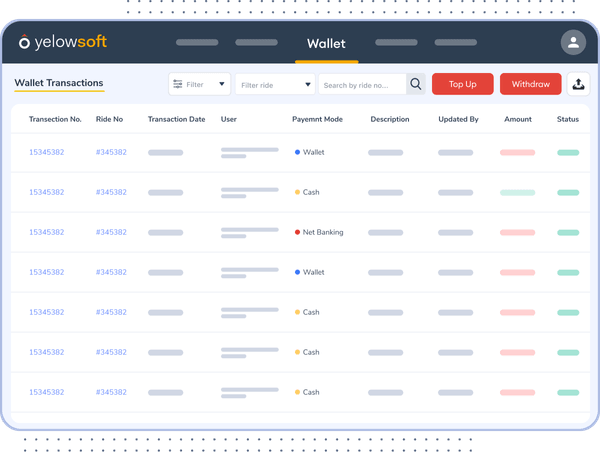
Task: Click the user profile avatar icon
Action: [x=573, y=43]
